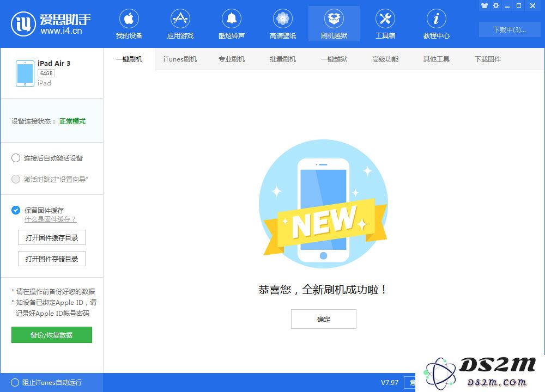This screenshot has width=545, height=392.
Task: Open 工具箱 toolbox section
Action: point(385,24)
